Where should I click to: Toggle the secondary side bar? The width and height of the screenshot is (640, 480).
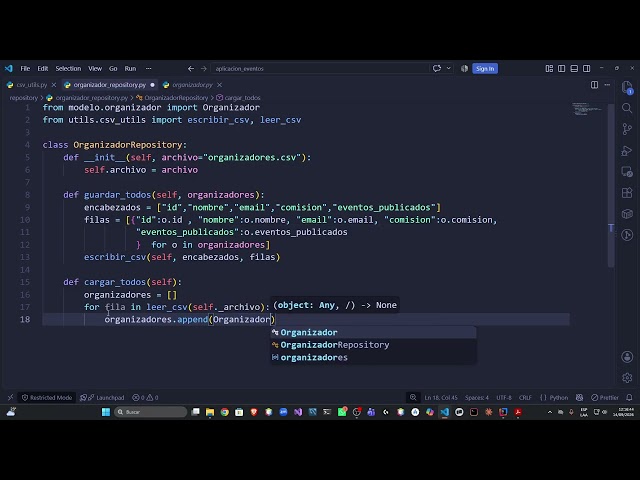pos(587,69)
